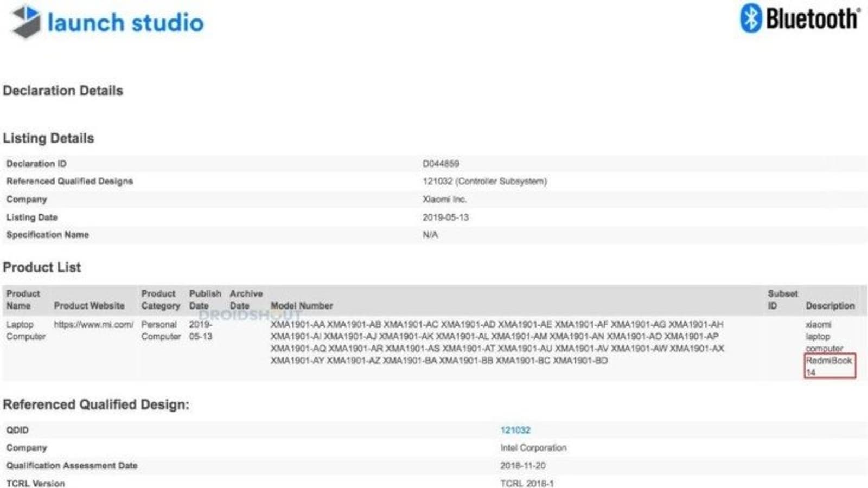Select the "Listing Details" heading

[48, 138]
